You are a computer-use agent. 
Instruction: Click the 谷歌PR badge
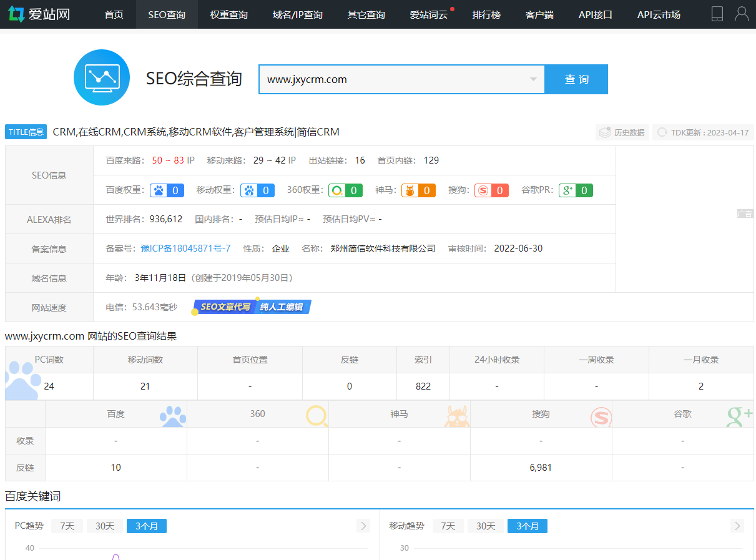(576, 190)
